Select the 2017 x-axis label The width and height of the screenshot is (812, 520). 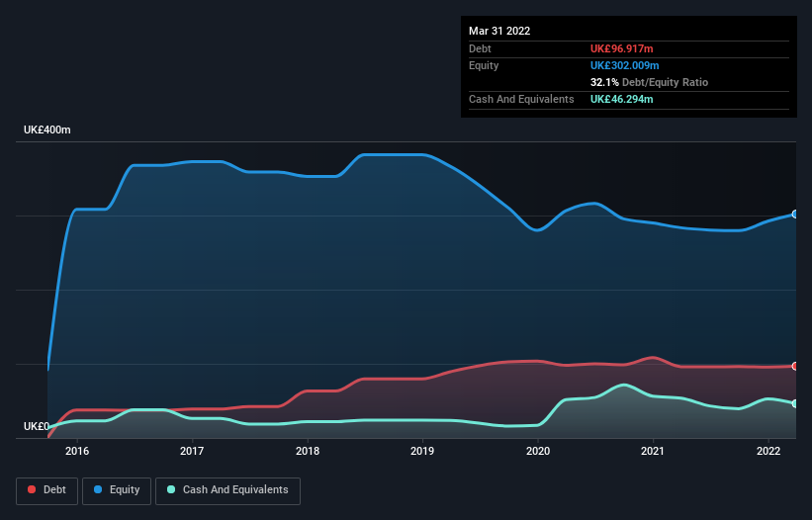click(x=192, y=451)
